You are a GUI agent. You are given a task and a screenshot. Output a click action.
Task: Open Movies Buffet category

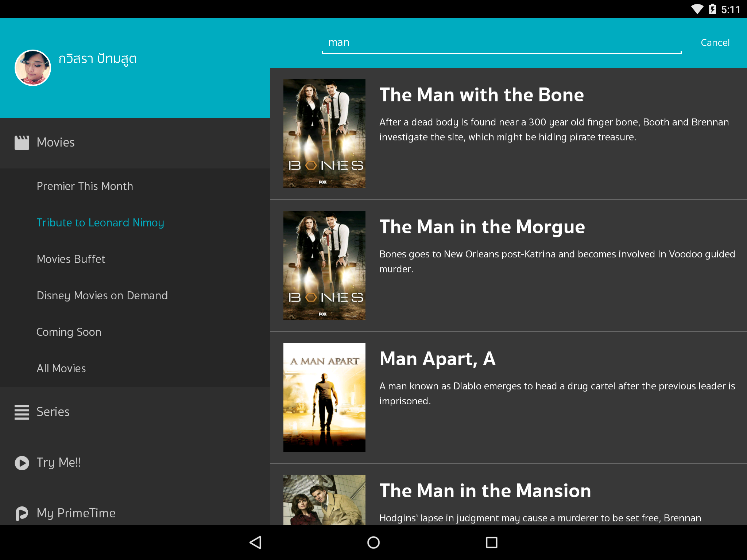coord(135,259)
